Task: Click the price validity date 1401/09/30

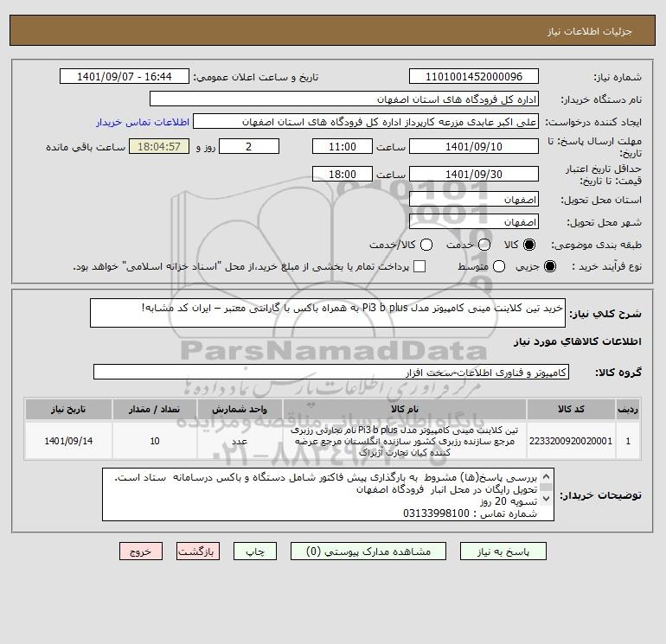Action: pos(474,175)
